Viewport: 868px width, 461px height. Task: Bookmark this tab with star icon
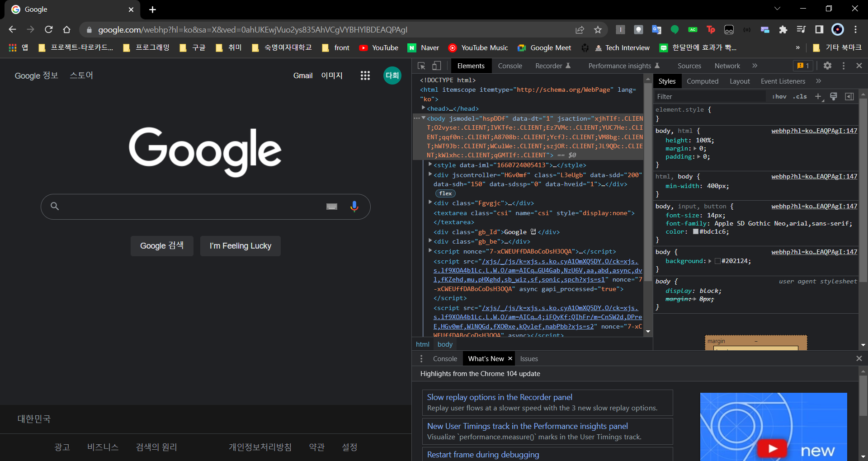point(598,30)
